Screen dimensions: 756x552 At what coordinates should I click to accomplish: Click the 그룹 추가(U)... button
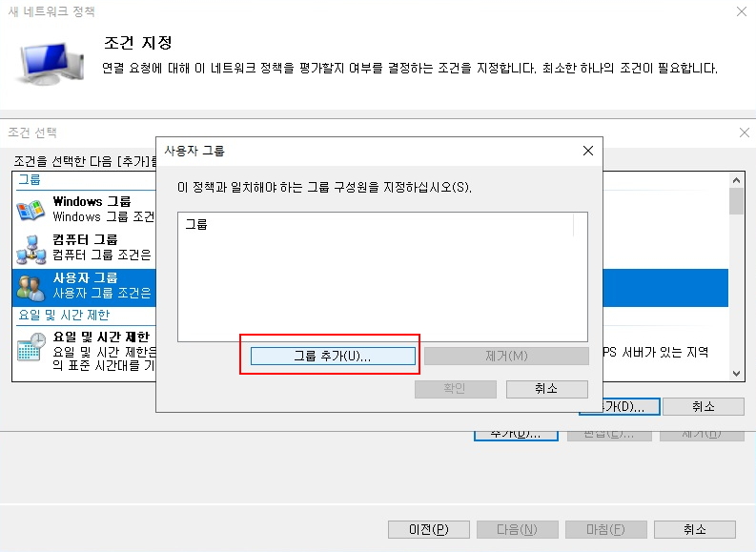pos(333,356)
